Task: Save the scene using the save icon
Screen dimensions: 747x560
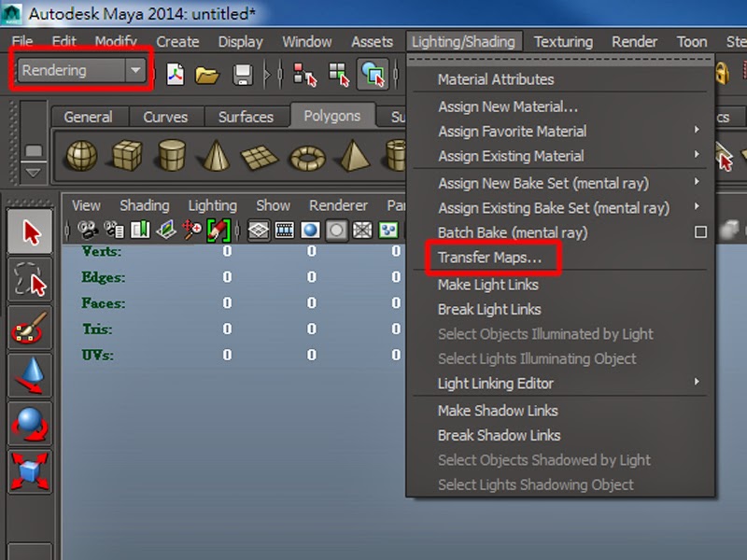Action: point(241,76)
